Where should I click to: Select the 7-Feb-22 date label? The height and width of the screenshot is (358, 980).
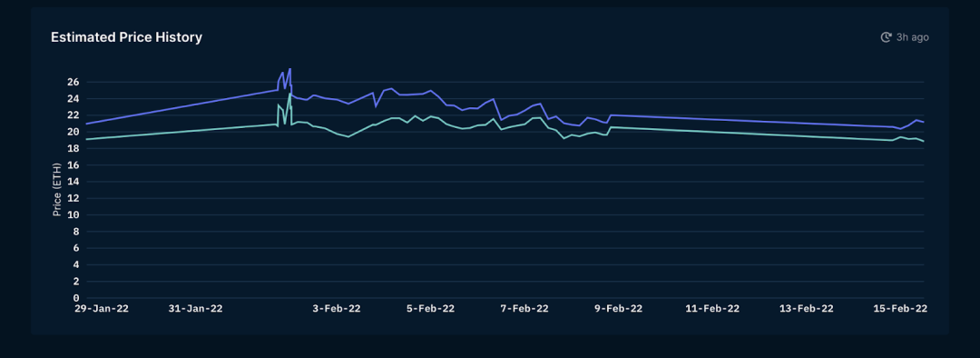click(525, 309)
